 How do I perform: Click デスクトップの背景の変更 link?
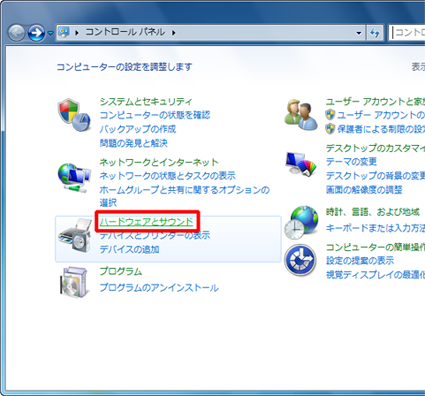coord(375,176)
